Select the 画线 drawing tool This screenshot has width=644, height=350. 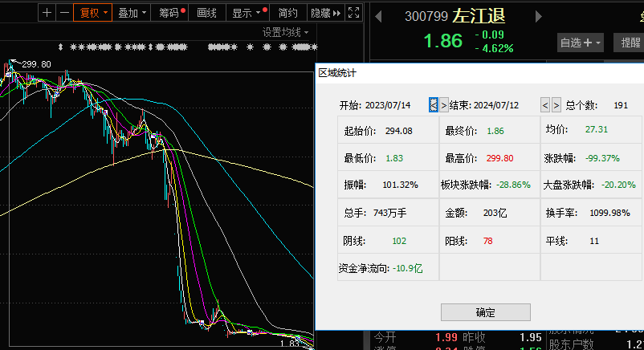(207, 13)
